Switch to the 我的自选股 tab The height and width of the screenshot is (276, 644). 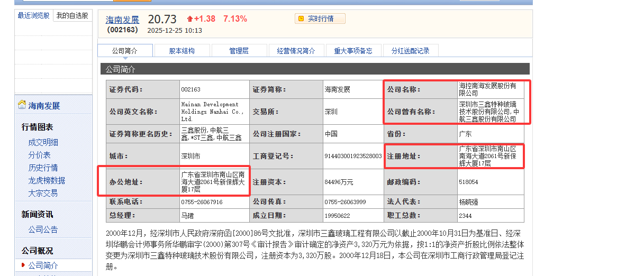(x=72, y=16)
